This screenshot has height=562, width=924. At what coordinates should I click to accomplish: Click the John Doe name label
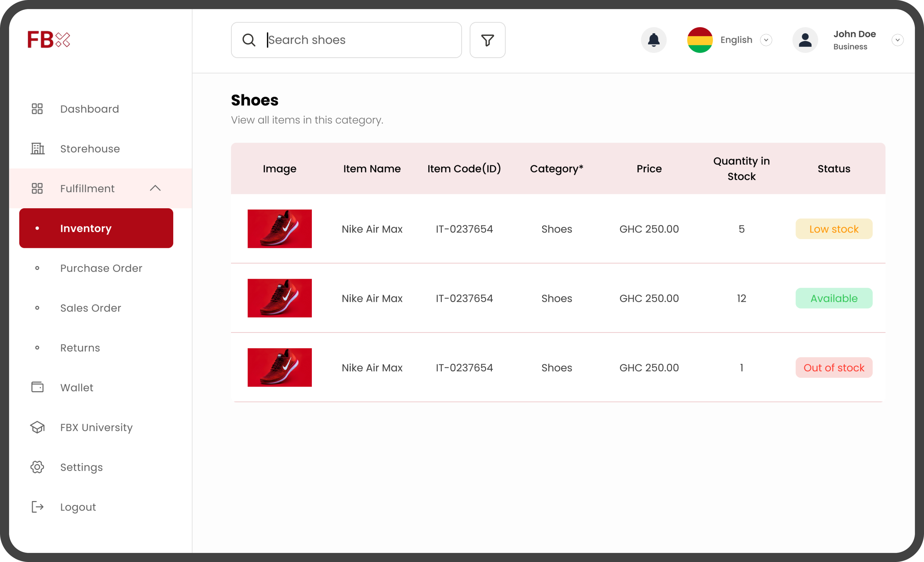point(854,34)
